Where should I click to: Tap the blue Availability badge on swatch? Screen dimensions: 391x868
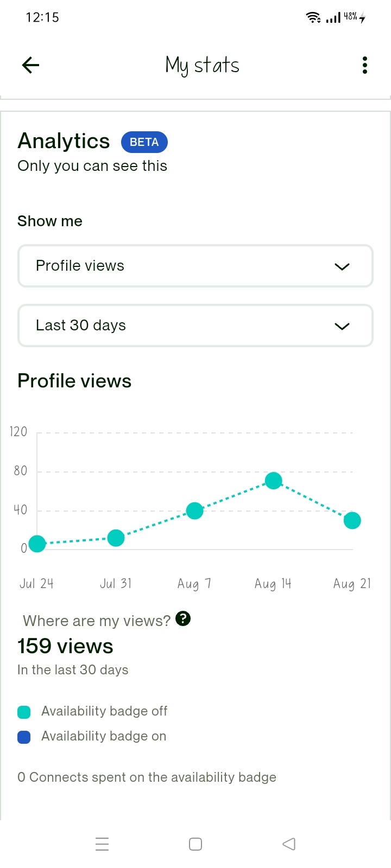point(24,737)
